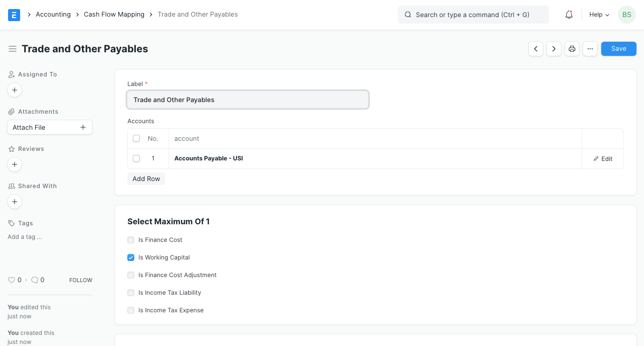The width and height of the screenshot is (644, 346).
Task: Open the three-dots more options menu
Action: (590, 49)
